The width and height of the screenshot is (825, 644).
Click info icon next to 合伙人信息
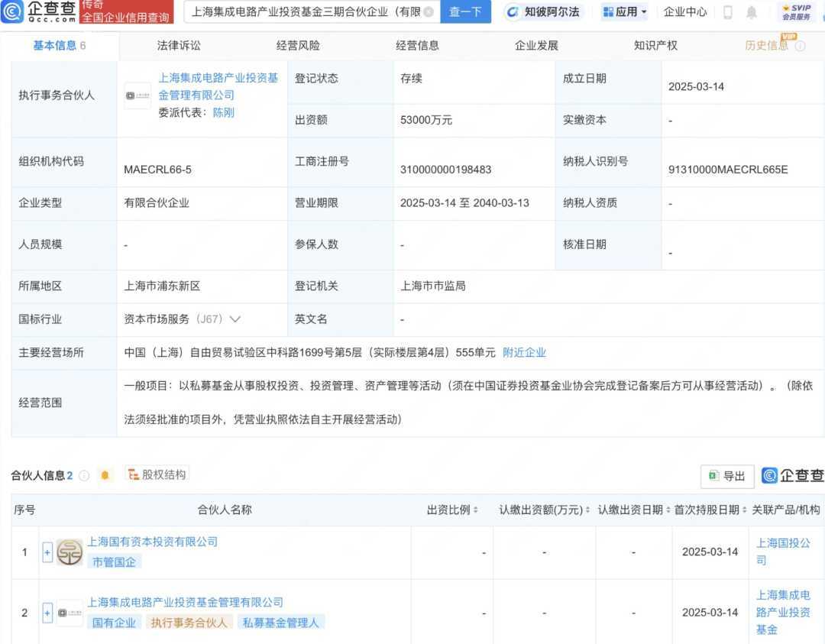pyautogui.click(x=84, y=475)
